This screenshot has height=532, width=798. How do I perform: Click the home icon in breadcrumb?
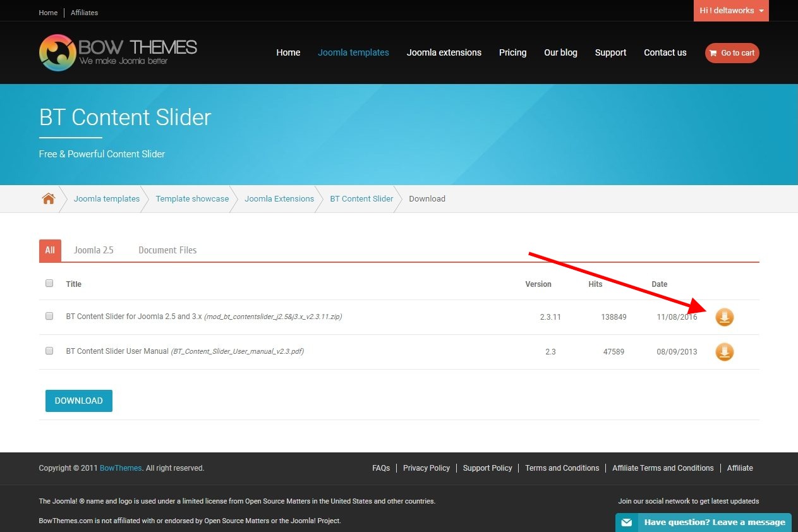tap(49, 198)
